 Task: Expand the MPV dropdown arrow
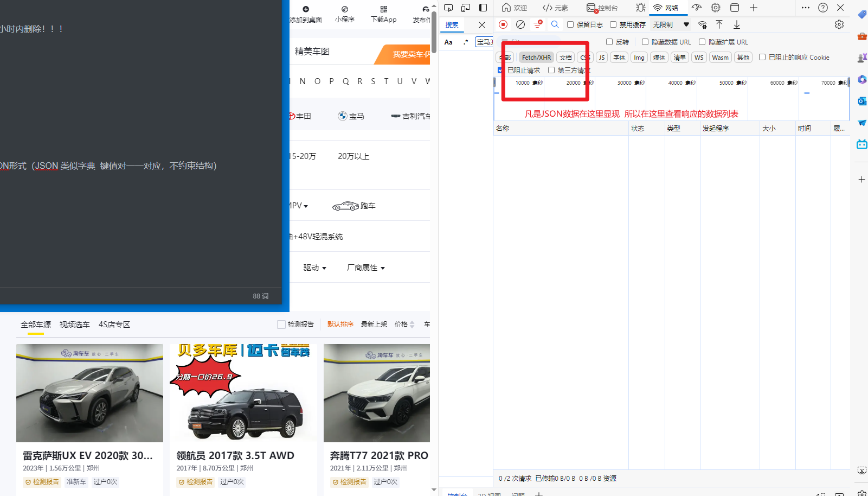306,206
